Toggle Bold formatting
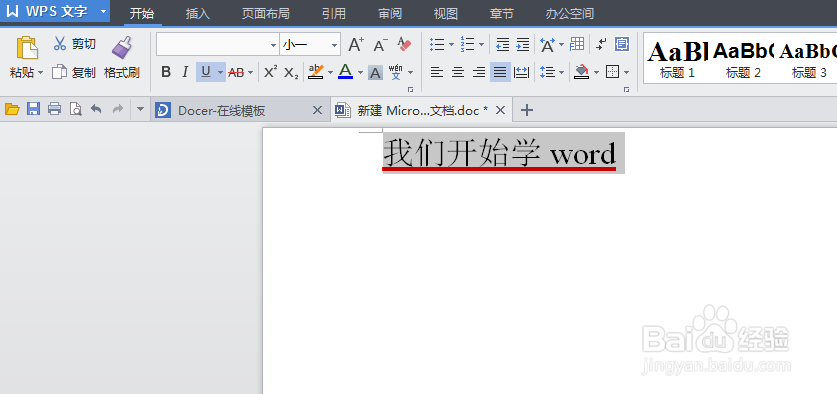The height and width of the screenshot is (394, 837). [x=166, y=72]
